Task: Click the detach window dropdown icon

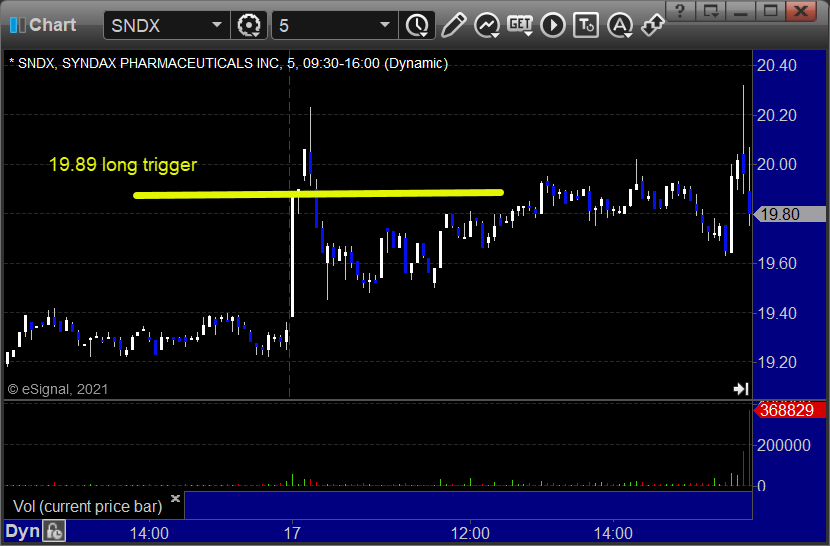Action: click(x=710, y=11)
